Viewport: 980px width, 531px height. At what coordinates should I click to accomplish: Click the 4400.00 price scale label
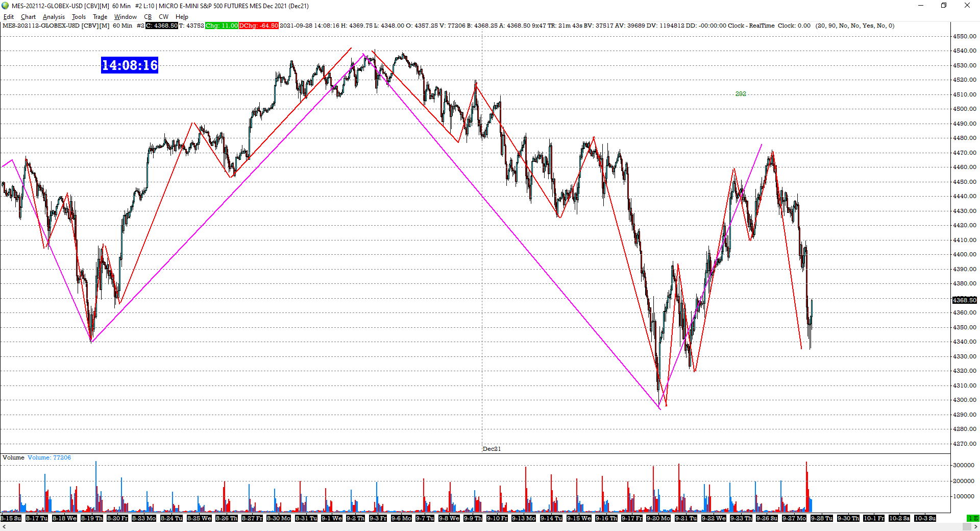pyautogui.click(x=964, y=254)
